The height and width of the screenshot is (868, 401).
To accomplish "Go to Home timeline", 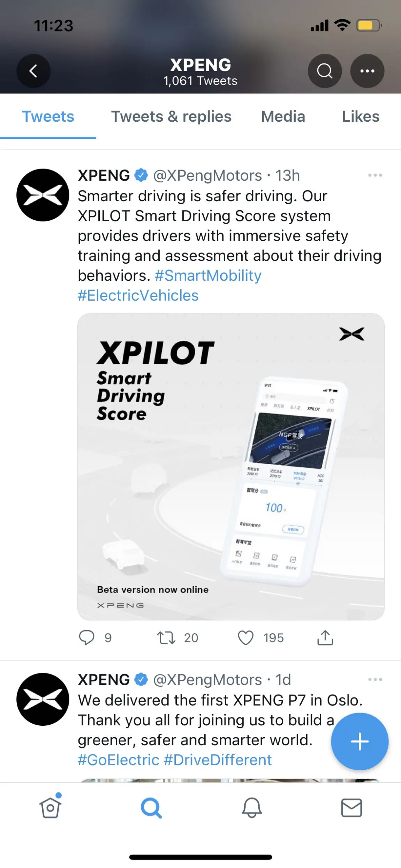I will click(51, 807).
